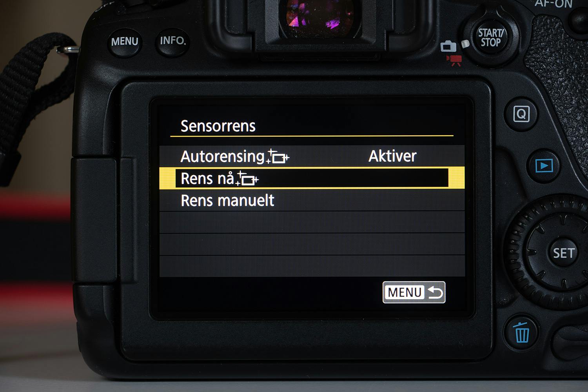The image size is (588, 392).
Task: Select the Rens manuelt option
Action: 312,200
